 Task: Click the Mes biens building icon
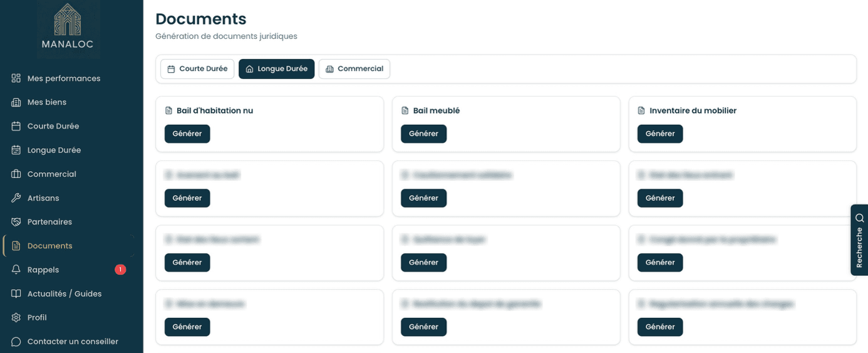coord(16,102)
